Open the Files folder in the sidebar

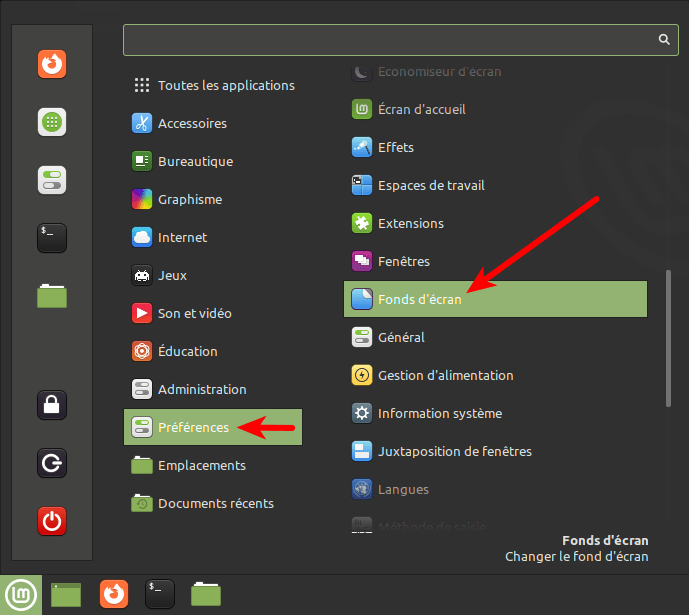(52, 295)
